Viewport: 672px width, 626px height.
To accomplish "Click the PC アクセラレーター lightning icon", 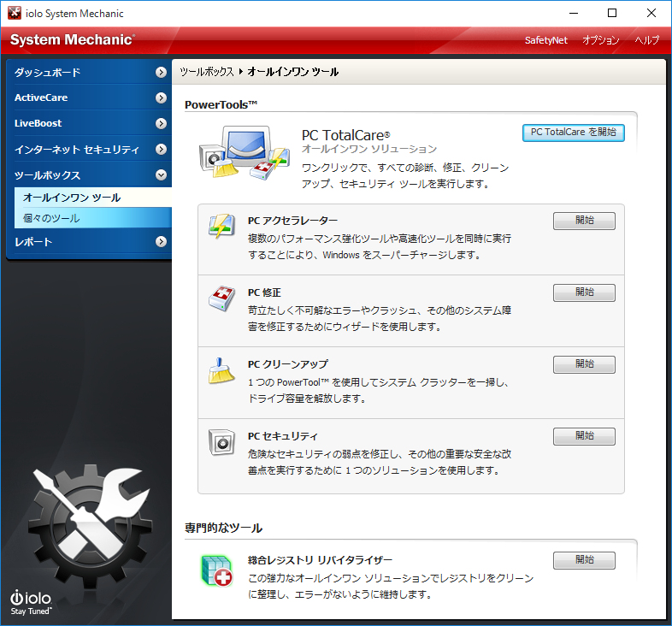I will (221, 226).
